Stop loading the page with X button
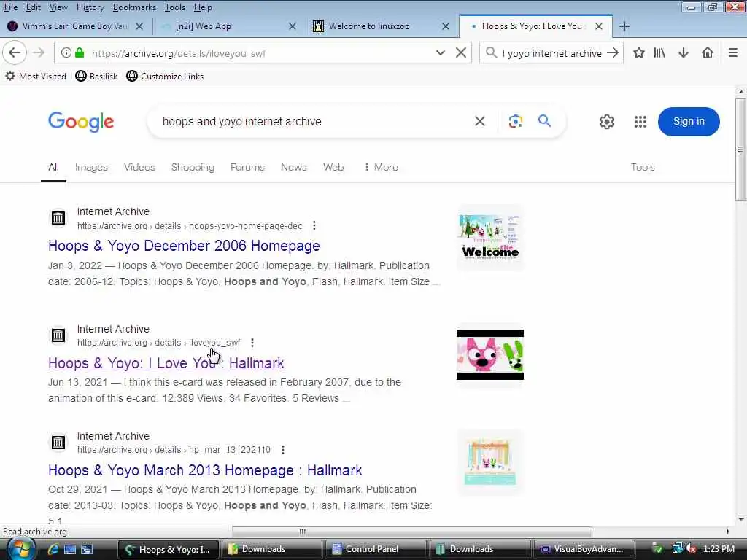 coord(461,52)
